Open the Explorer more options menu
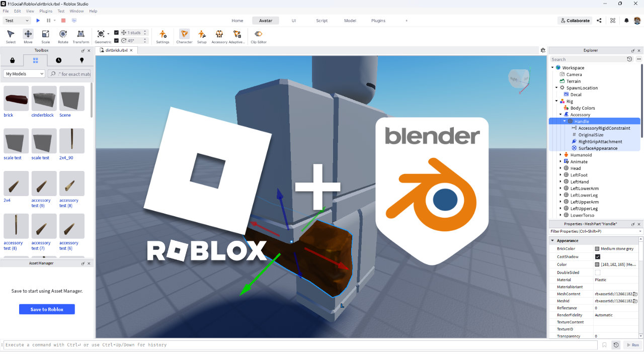The width and height of the screenshot is (644, 362). point(639,59)
